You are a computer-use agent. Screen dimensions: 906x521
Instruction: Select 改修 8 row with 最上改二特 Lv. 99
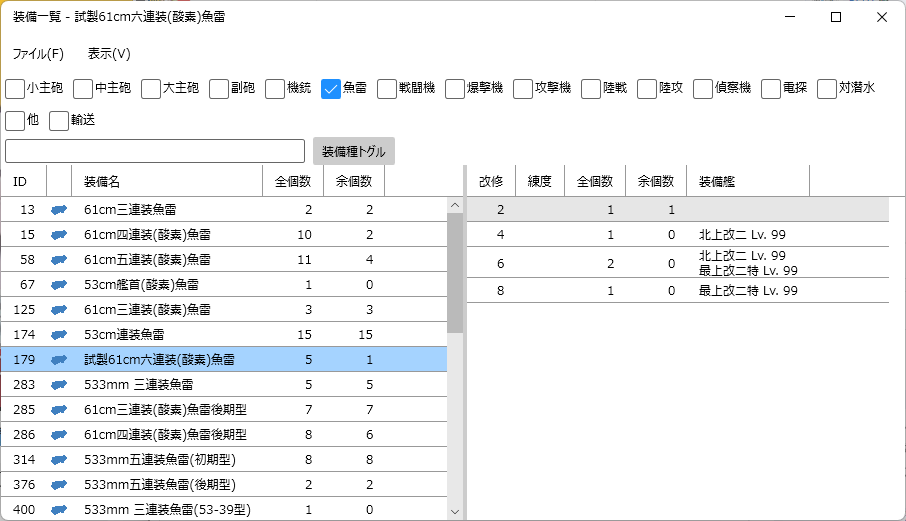coord(678,291)
